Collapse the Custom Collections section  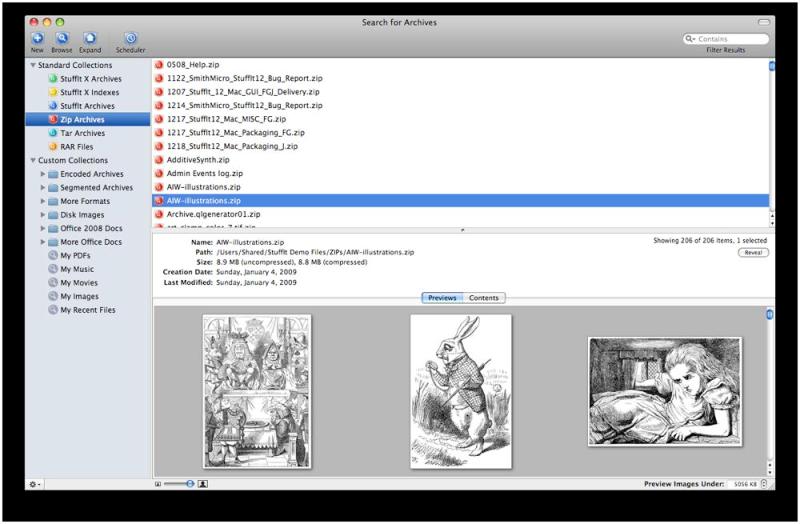coord(33,160)
